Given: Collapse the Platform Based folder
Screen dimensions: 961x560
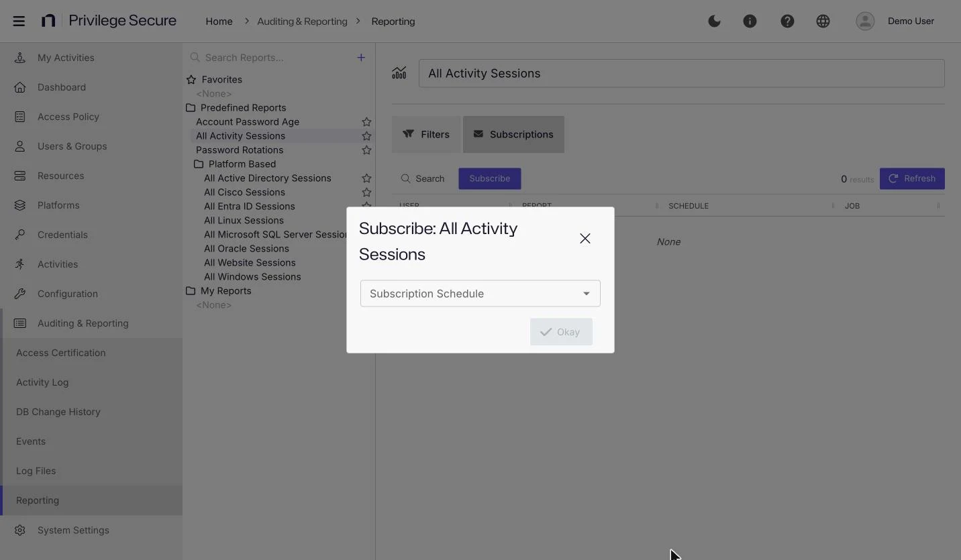Looking at the screenshot, I should click(x=235, y=164).
